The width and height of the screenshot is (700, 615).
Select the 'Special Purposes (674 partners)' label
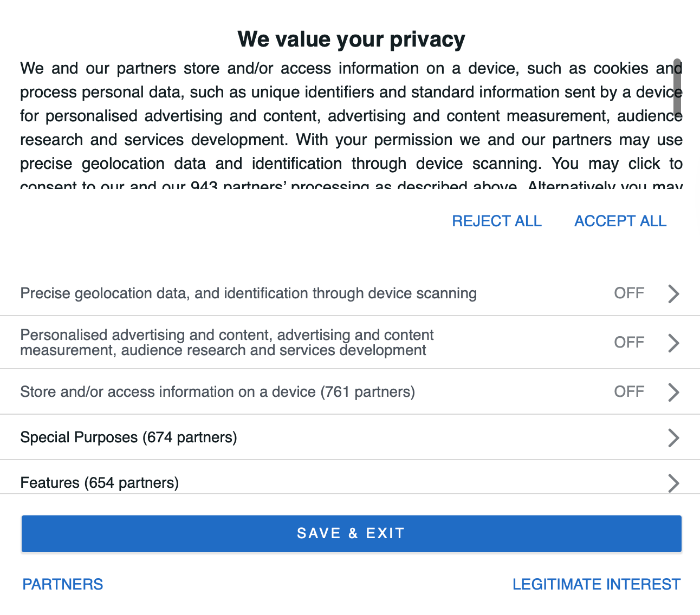[128, 437]
